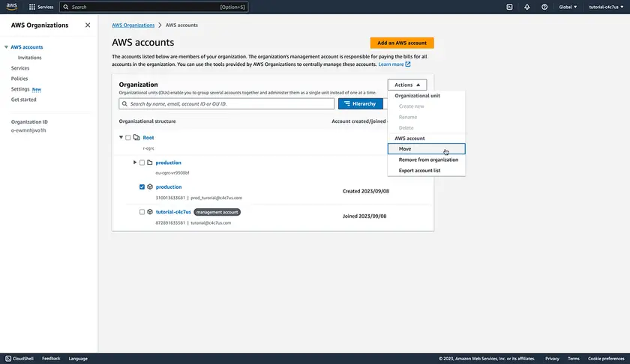Collapse the Root tree node

pyautogui.click(x=121, y=137)
